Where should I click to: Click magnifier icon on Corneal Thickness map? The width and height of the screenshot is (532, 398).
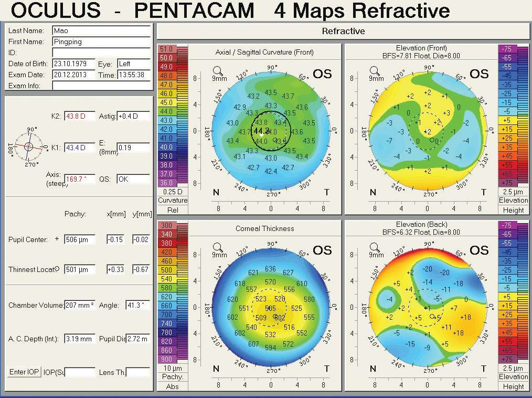217,247
